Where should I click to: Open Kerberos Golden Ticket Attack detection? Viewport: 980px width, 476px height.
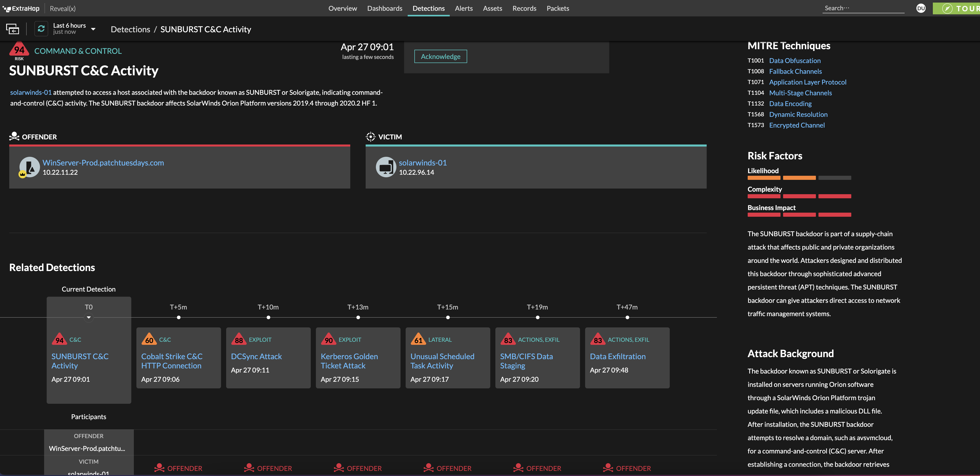[x=349, y=361]
